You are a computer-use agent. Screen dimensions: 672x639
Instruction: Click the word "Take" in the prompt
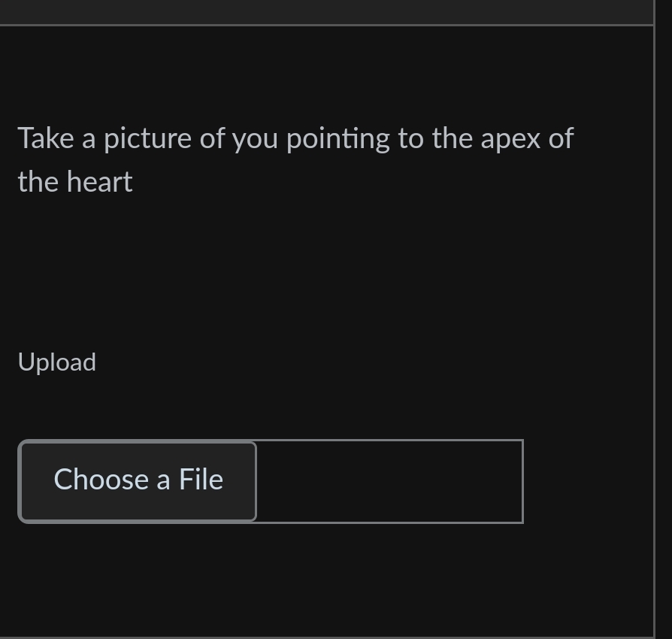pyautogui.click(x=46, y=139)
